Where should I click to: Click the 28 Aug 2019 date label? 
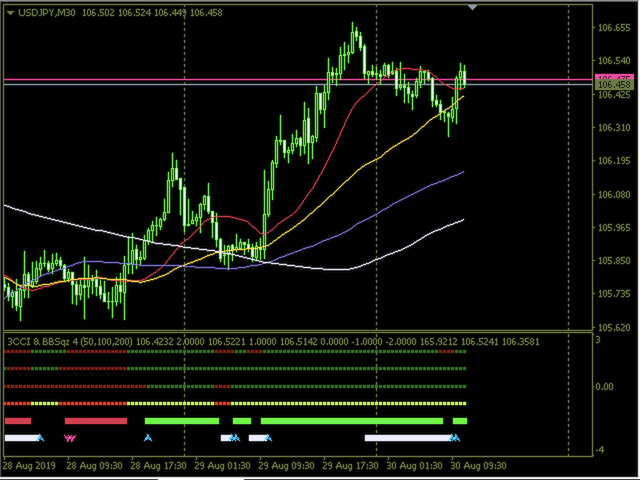coord(29,466)
